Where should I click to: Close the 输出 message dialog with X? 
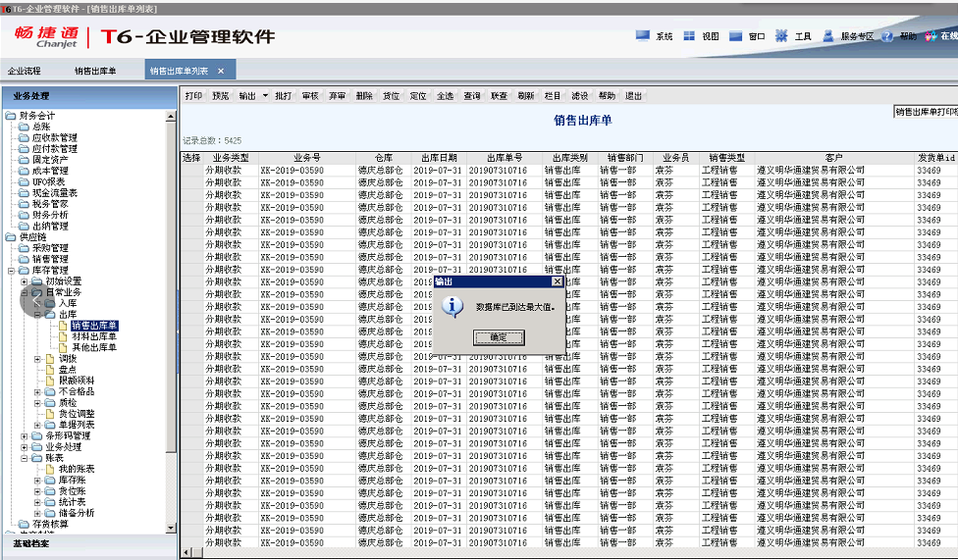(557, 281)
